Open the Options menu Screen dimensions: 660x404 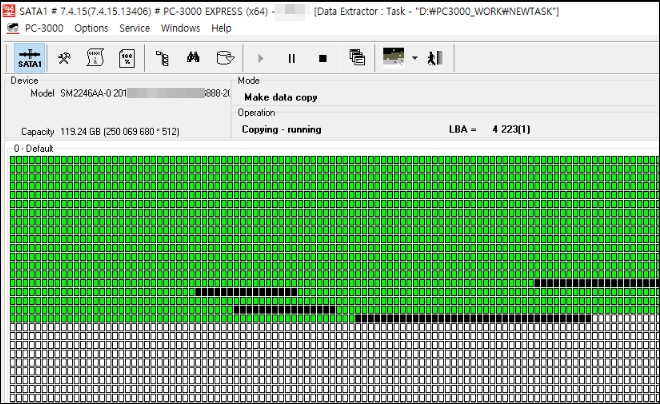pyautogui.click(x=91, y=28)
